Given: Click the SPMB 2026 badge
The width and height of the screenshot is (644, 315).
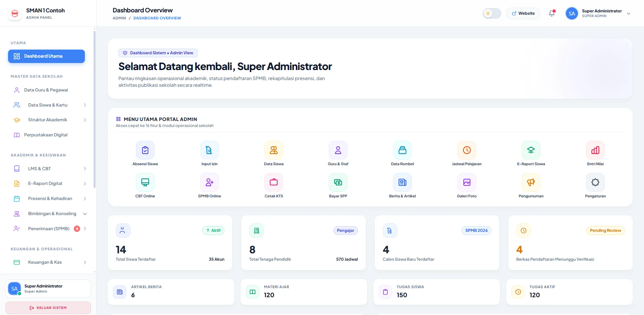Looking at the screenshot, I should 476,231.
